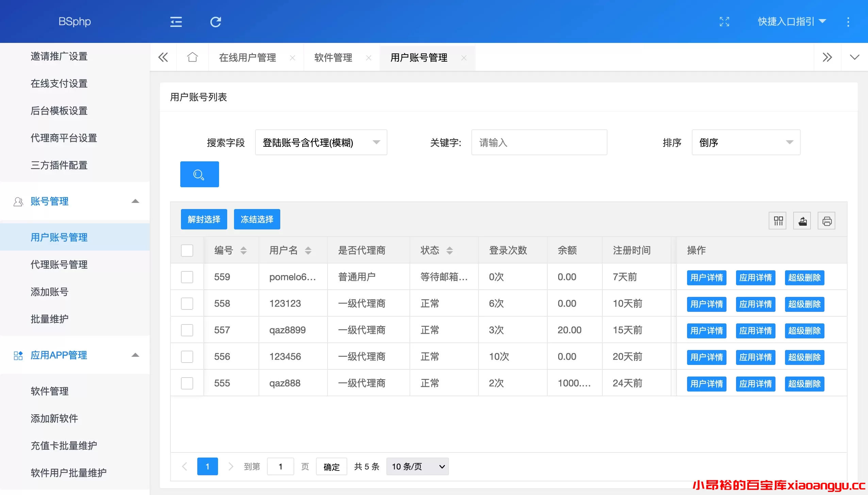Switch to the 软件管理 tab
The height and width of the screenshot is (495, 868).
(333, 58)
